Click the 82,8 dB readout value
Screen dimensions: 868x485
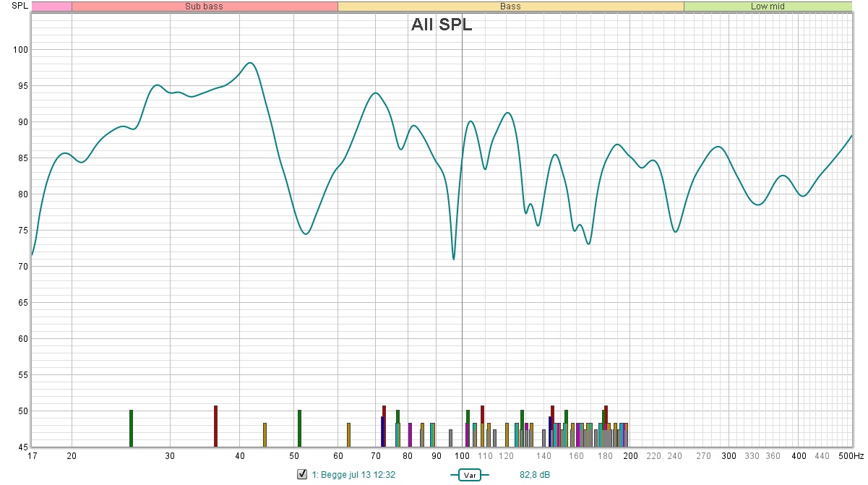tap(534, 475)
